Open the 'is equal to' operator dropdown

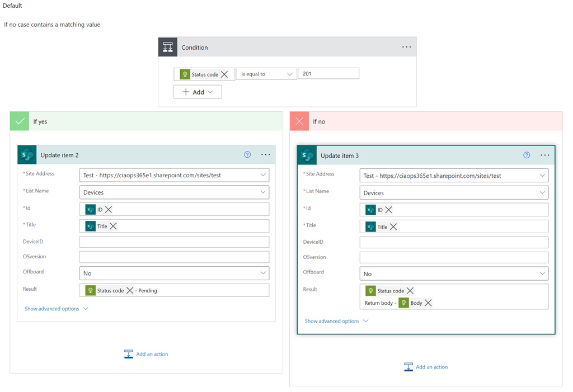click(x=266, y=74)
